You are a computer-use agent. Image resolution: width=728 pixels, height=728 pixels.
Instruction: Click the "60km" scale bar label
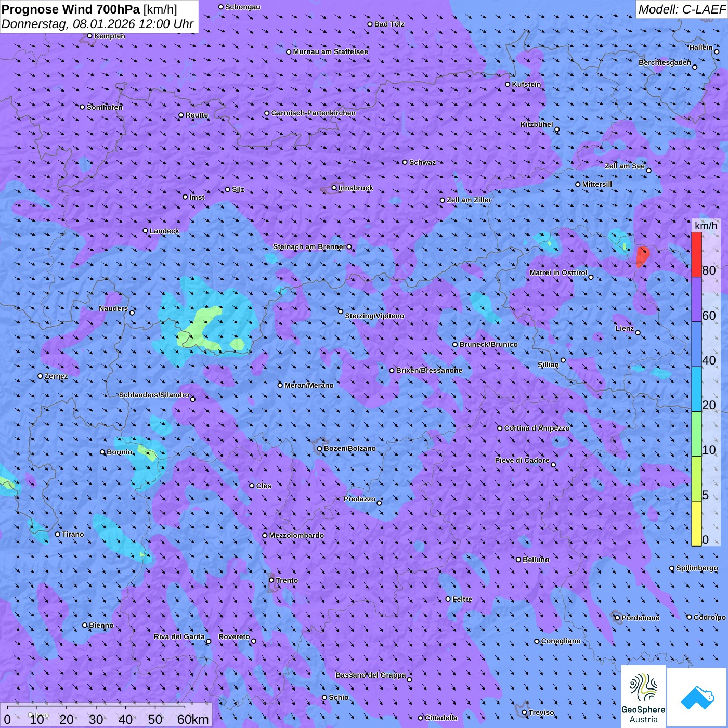coord(193,719)
